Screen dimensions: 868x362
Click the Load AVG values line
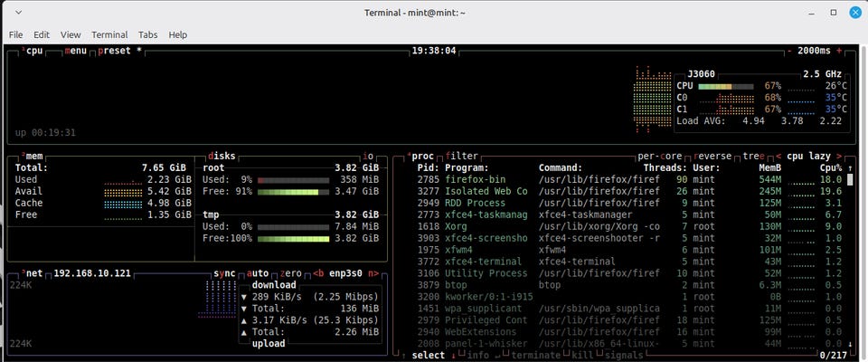point(759,121)
